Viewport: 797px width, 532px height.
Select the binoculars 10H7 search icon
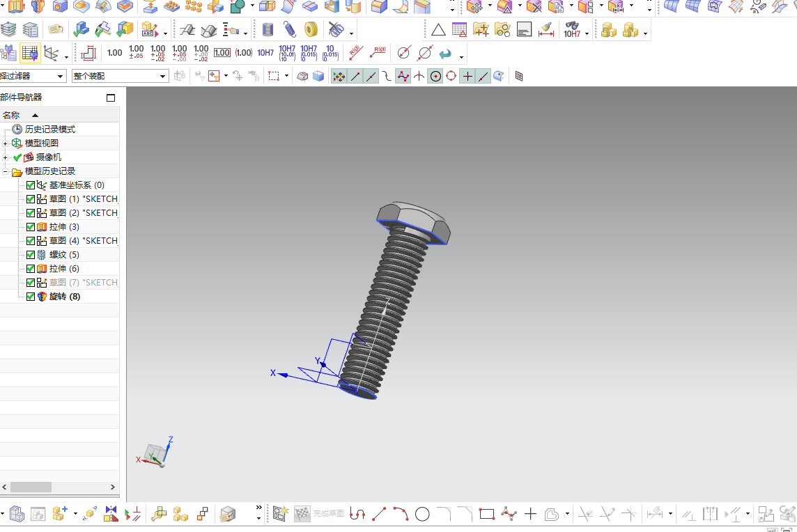coord(572,30)
